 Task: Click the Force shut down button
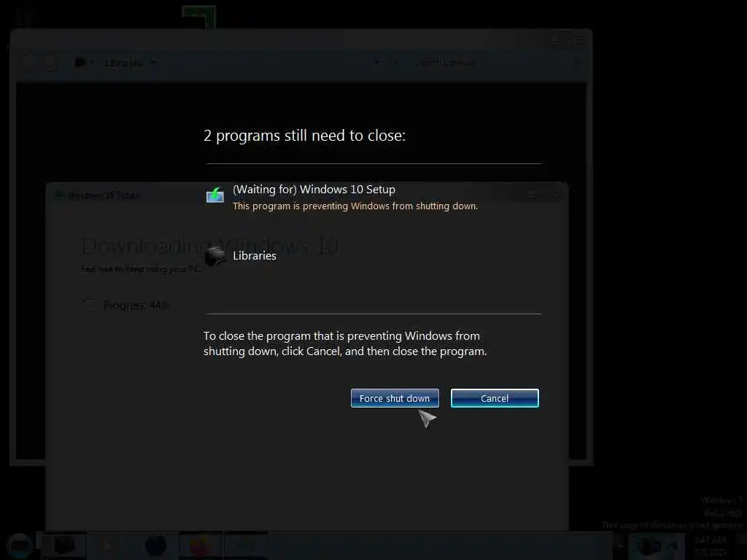coord(395,398)
